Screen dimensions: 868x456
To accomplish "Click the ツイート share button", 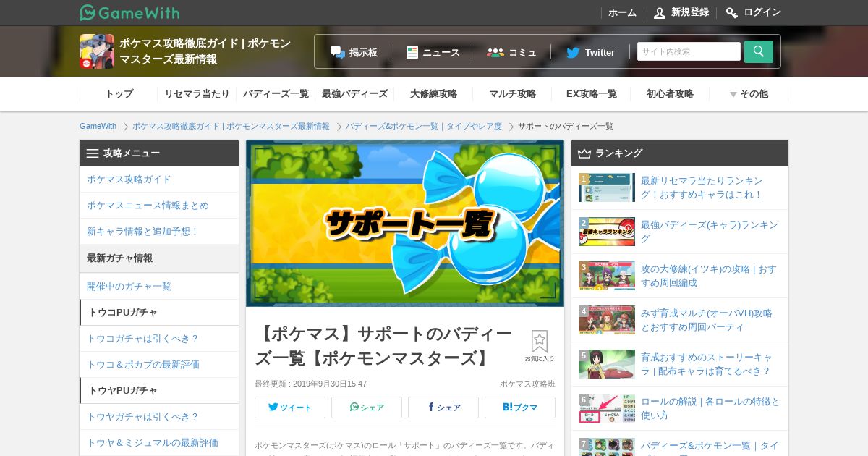I will [x=290, y=408].
